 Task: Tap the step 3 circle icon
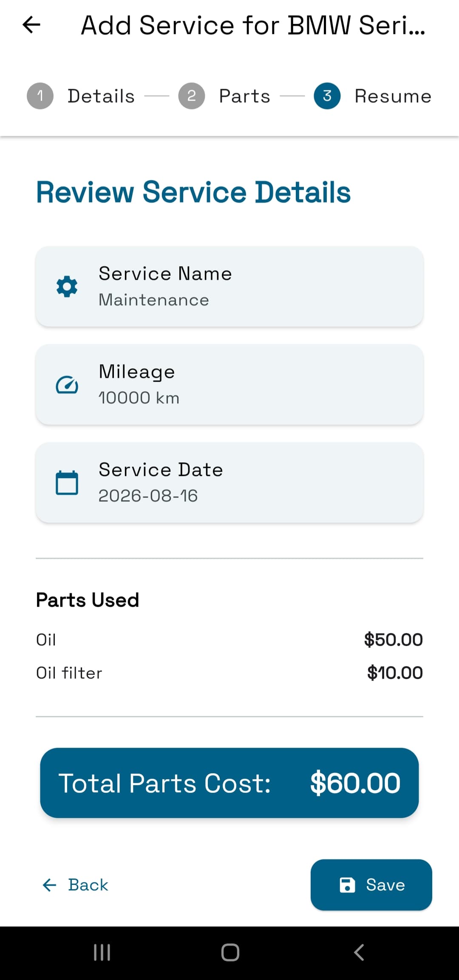pyautogui.click(x=327, y=96)
